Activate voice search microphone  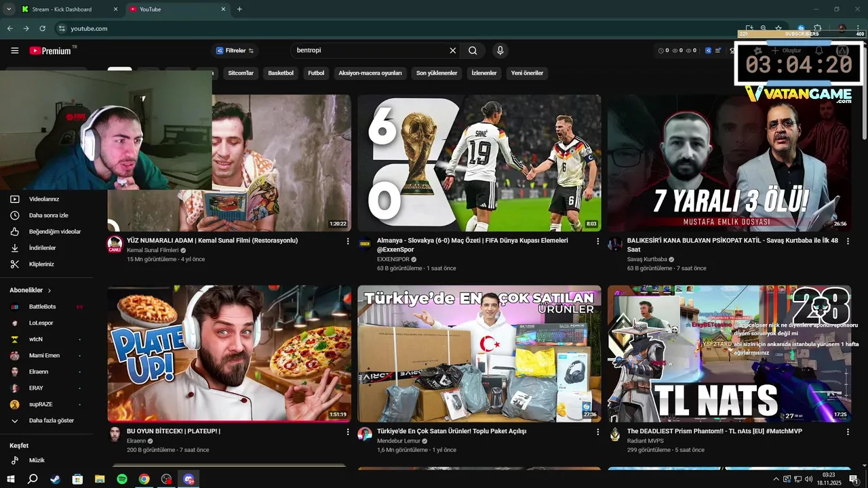500,51
